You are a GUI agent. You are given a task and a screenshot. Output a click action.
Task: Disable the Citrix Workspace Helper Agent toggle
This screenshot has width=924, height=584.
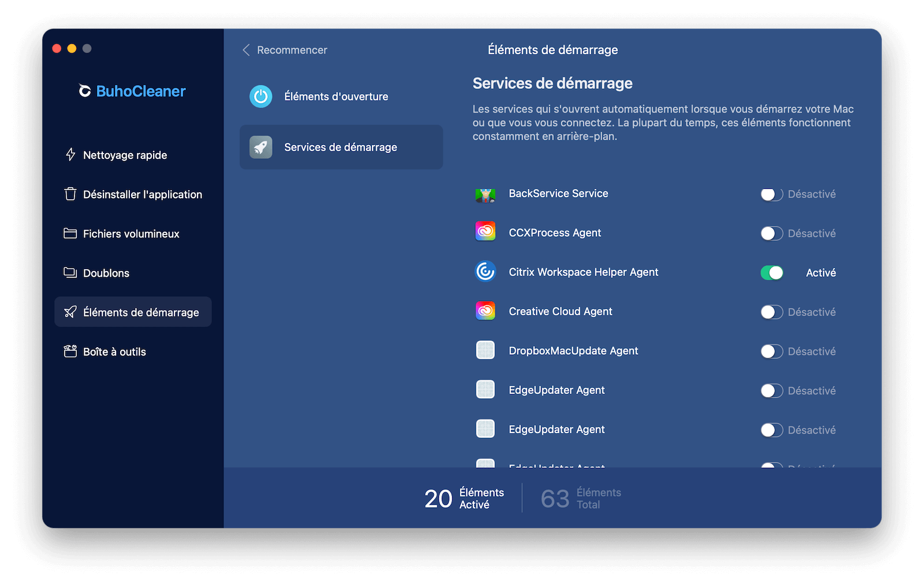tap(772, 273)
